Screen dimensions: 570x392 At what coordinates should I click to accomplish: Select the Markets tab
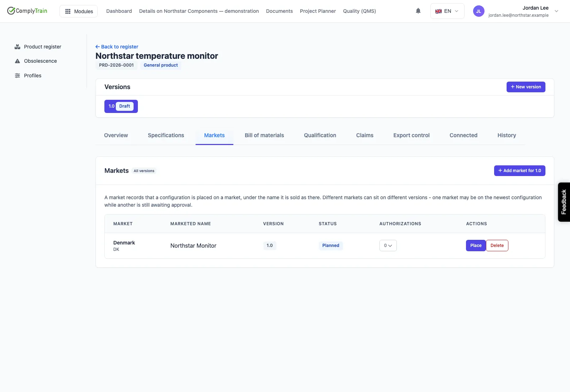pos(214,135)
